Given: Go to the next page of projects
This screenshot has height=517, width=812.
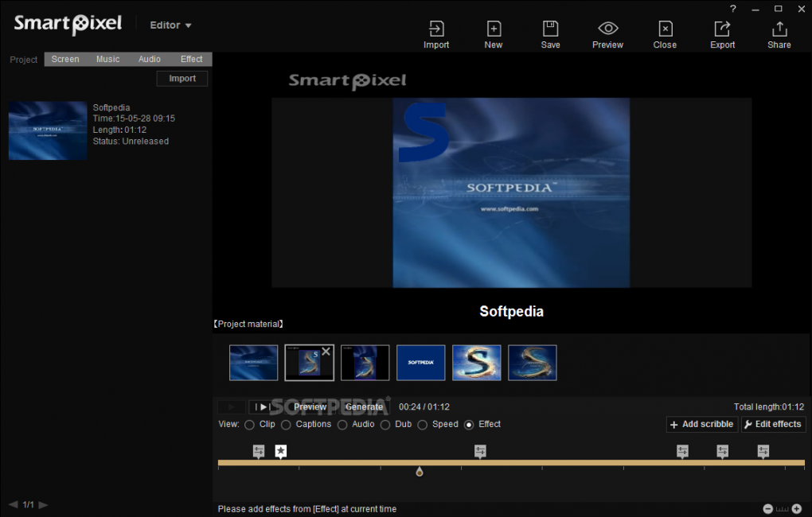Looking at the screenshot, I should click(x=44, y=504).
